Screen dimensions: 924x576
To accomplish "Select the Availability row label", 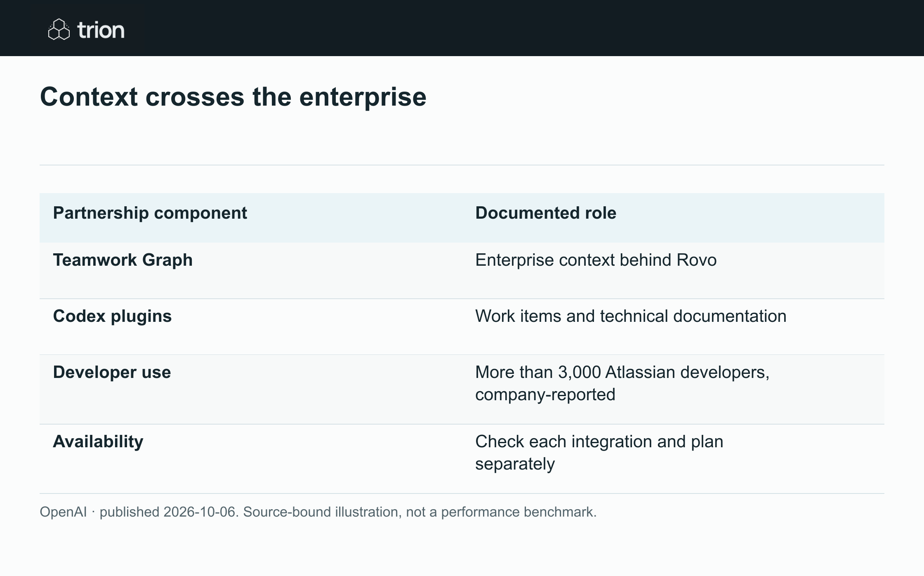I will (x=98, y=441).
